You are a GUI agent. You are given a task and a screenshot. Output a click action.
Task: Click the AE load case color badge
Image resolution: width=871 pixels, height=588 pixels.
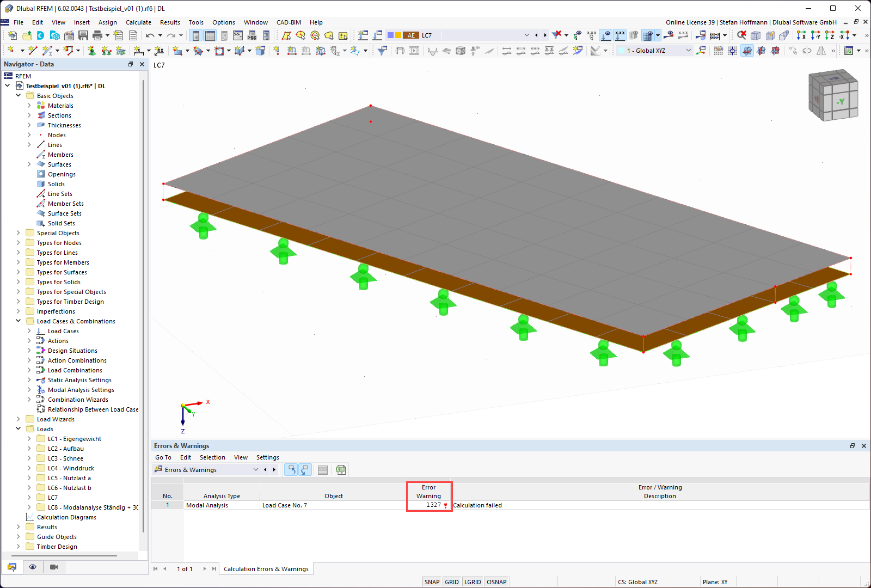[410, 35]
